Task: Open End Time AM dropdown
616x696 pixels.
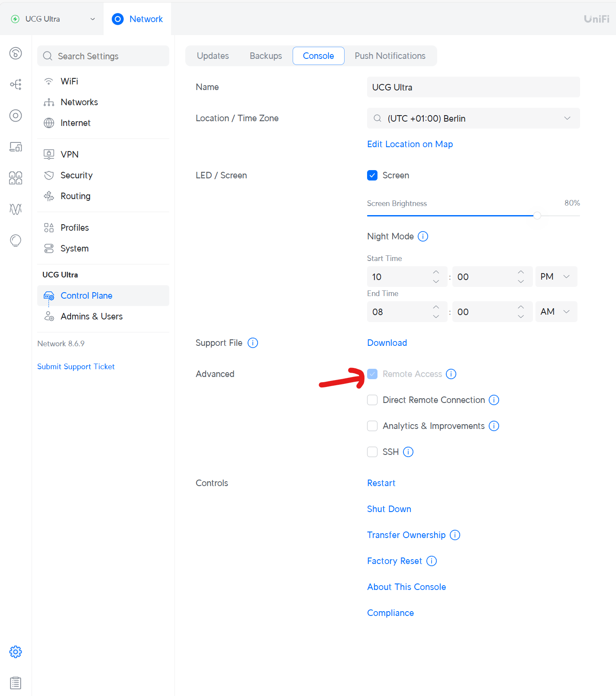Action: pos(556,312)
